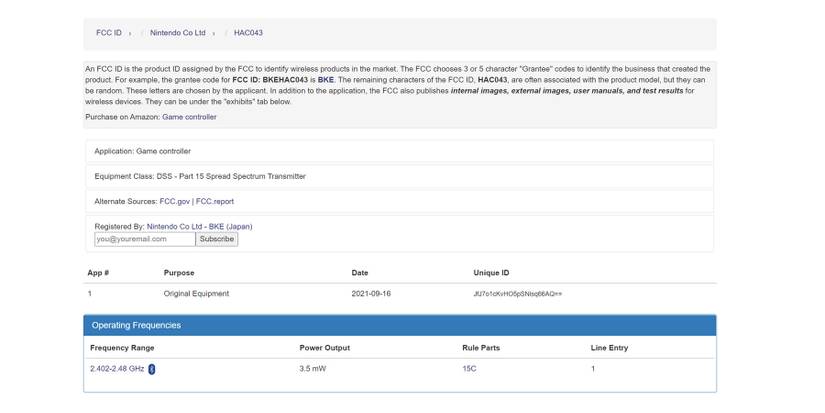Click the 2021-09-16 date cell
Screen dimensions: 825x413
(371, 294)
